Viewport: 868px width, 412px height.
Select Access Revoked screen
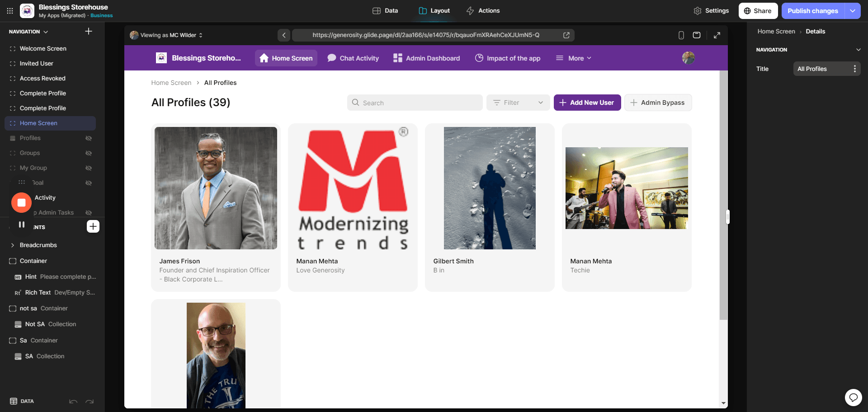point(50,79)
